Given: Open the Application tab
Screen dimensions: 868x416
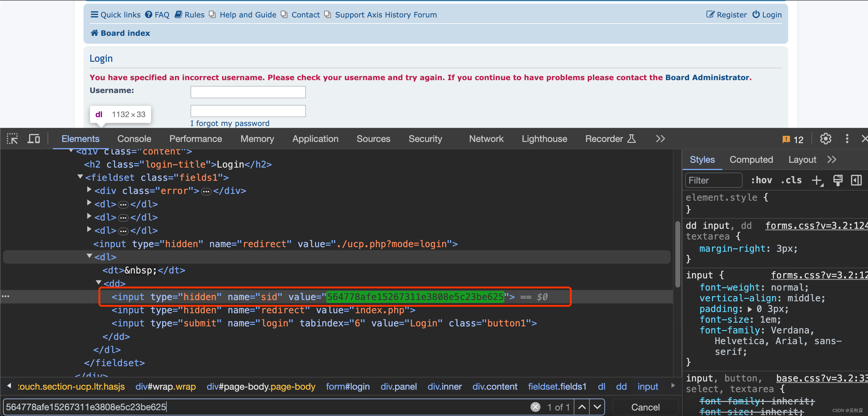Looking at the screenshot, I should pyautogui.click(x=315, y=139).
